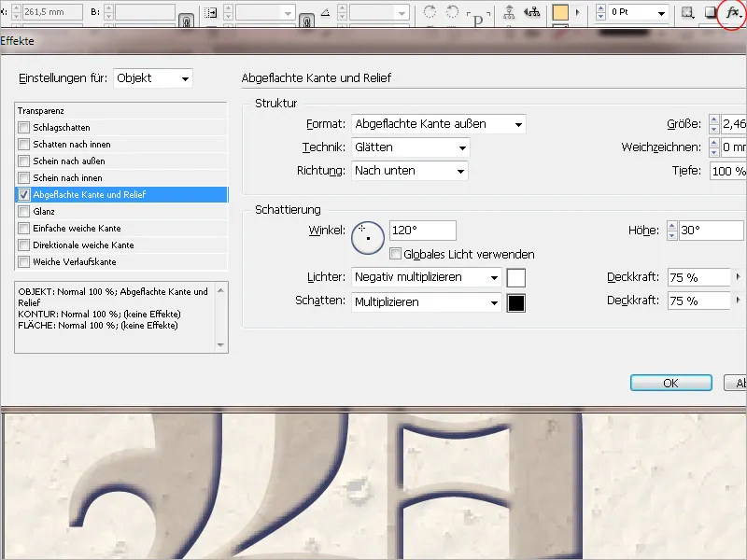Screen dimensions: 747x560
Task: Enable the Weiche Verlaufskante checkbox
Action: pos(24,262)
